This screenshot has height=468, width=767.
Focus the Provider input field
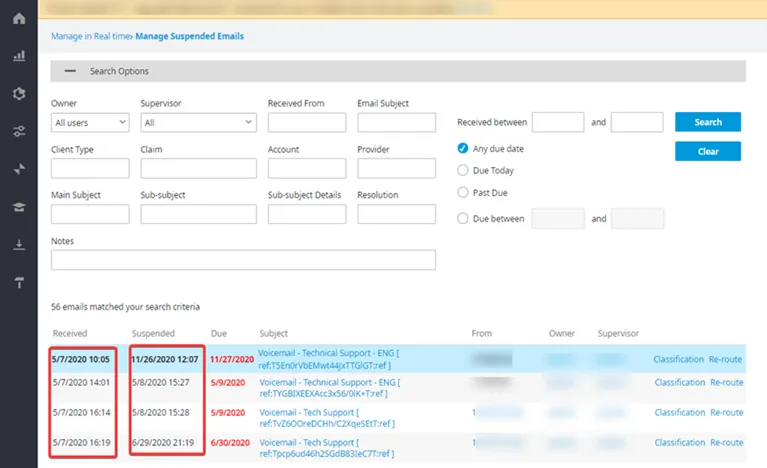coord(396,168)
